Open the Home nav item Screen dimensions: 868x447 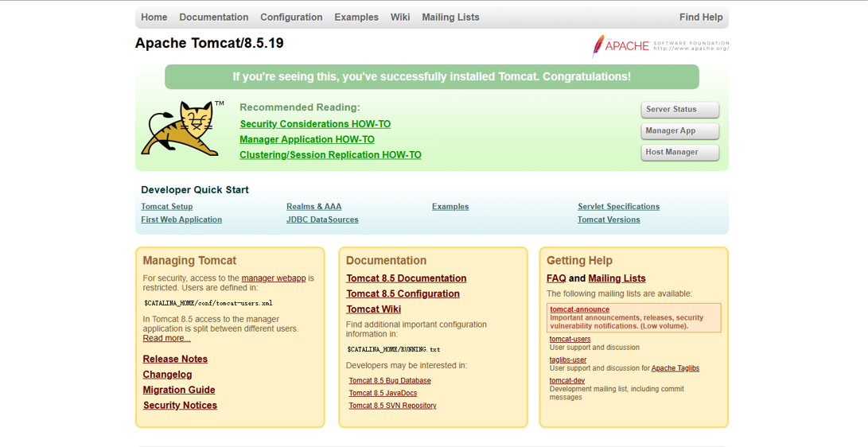point(154,17)
